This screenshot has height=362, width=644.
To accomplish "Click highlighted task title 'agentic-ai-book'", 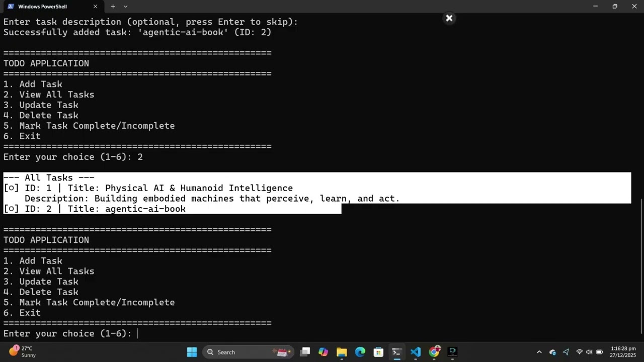I will tap(145, 209).
